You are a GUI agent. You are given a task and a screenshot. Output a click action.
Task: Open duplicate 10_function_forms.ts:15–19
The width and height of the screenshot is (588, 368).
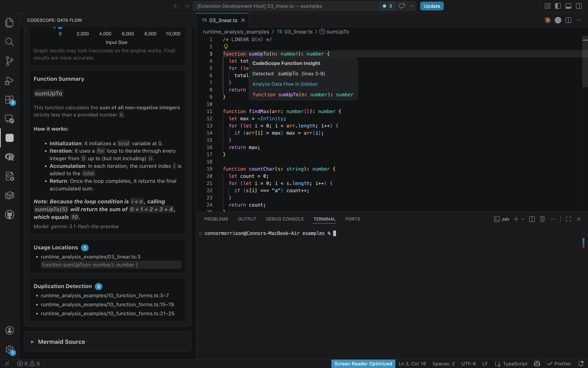click(107, 304)
